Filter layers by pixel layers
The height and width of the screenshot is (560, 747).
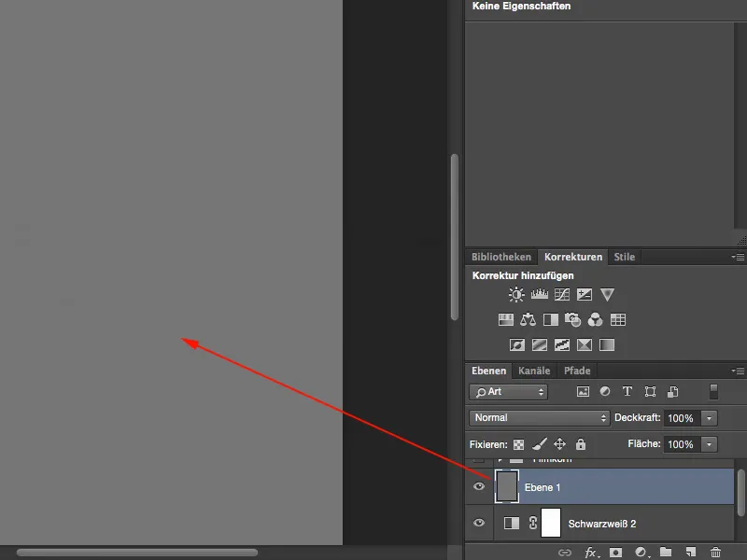(x=583, y=392)
